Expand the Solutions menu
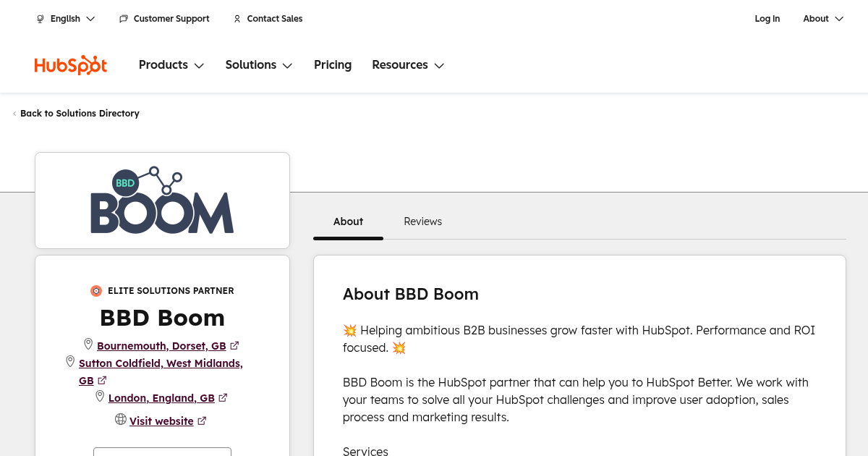868x456 pixels. point(258,65)
